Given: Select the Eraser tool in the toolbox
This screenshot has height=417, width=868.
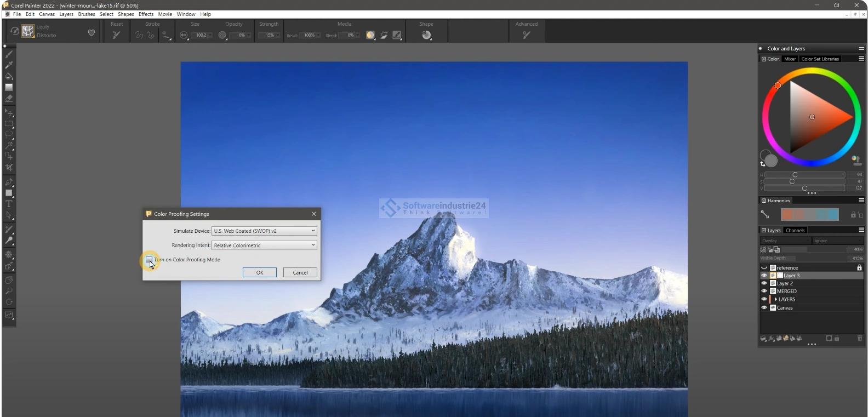Looking at the screenshot, I should [x=9, y=99].
